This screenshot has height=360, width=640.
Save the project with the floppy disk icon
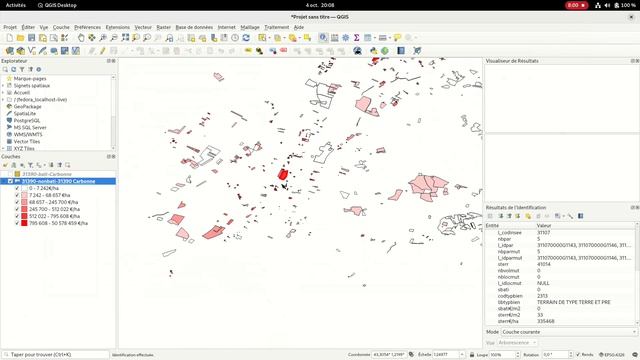pyautogui.click(x=31, y=38)
